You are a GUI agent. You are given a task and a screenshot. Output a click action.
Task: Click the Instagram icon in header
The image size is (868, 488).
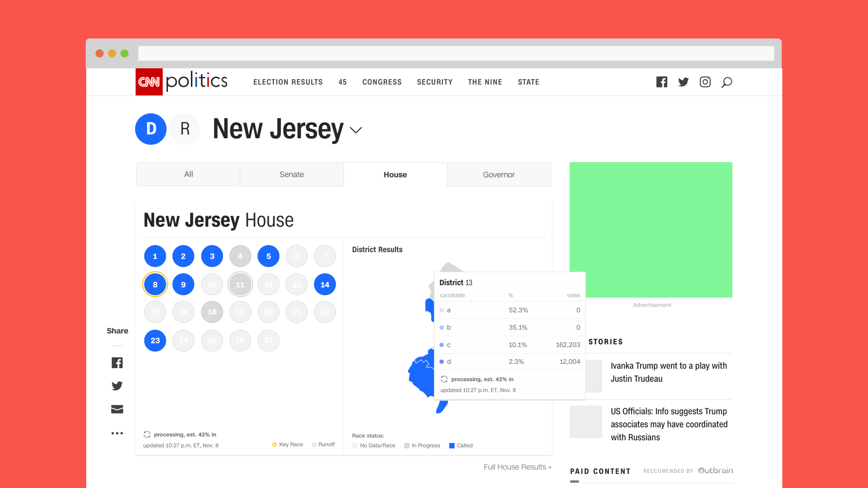coord(705,82)
